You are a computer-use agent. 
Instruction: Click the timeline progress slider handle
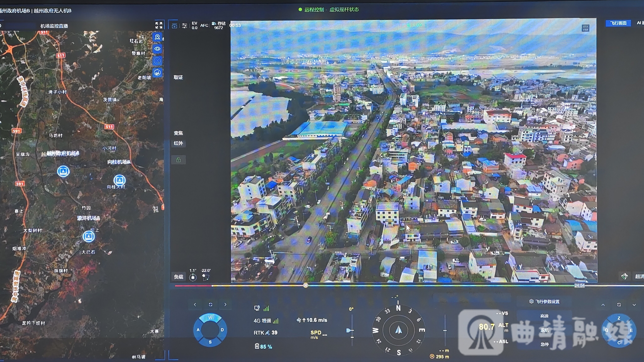point(305,285)
